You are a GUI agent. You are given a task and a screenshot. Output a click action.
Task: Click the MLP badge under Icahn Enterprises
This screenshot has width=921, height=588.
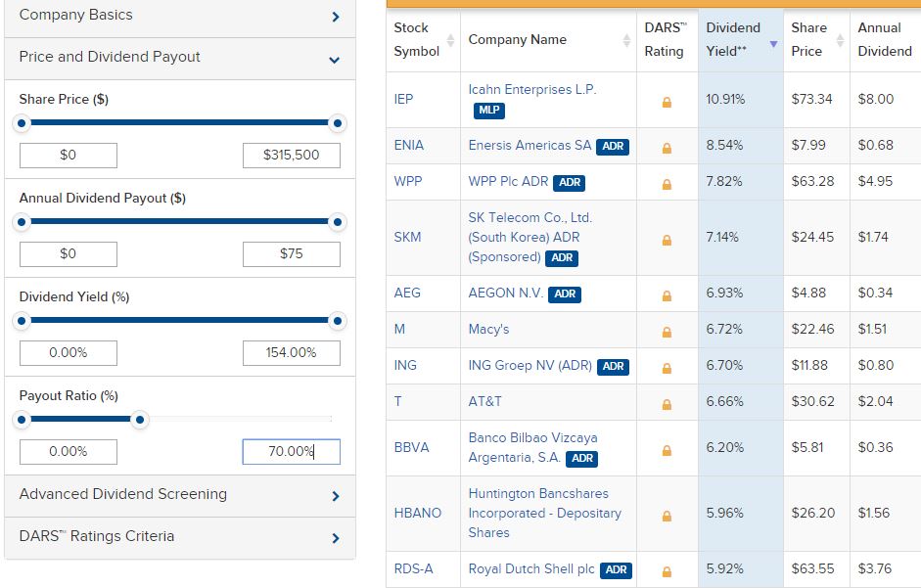488,110
